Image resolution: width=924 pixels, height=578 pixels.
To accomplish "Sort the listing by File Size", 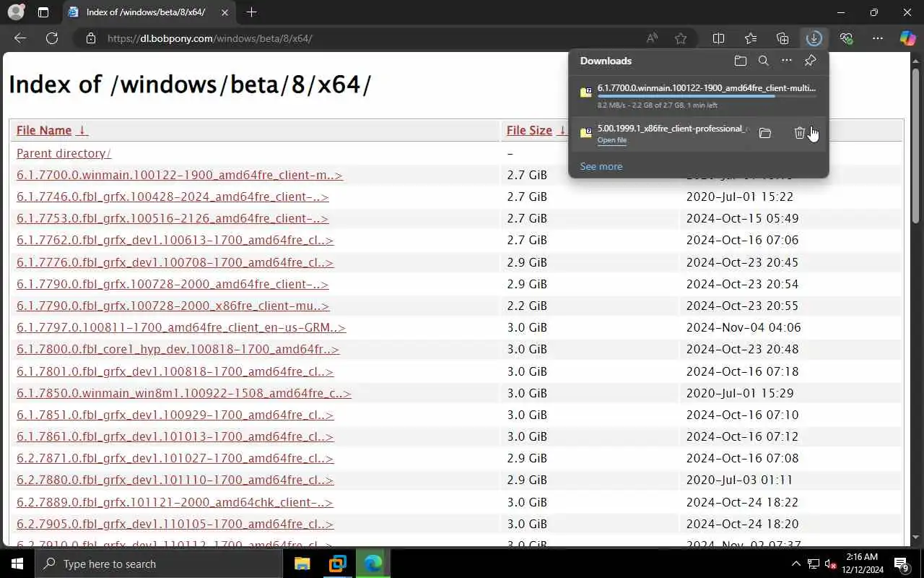I will pyautogui.click(x=529, y=130).
